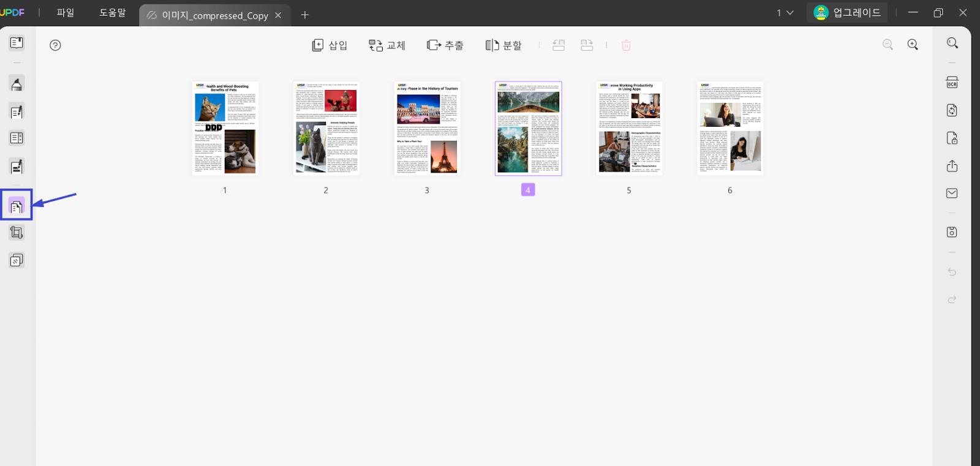Open the Reader mode icon in left sidebar
Viewport: 980px width, 466px height.
tap(17, 43)
